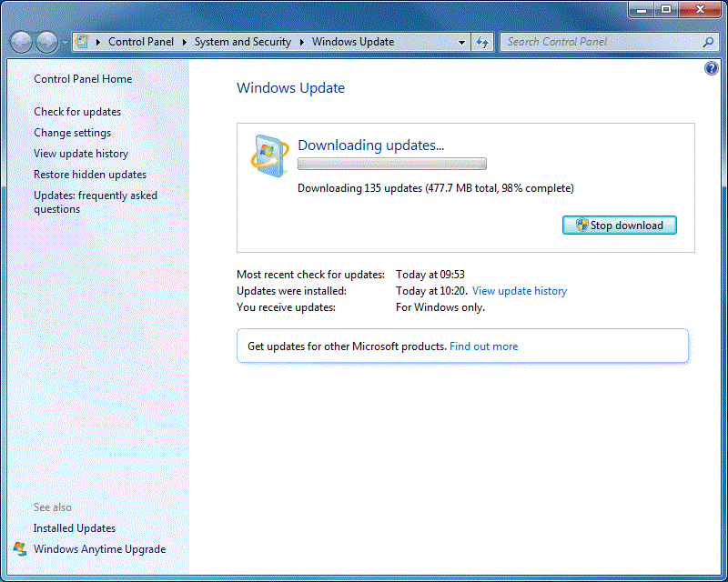Open View update history in sidebar
Screen dimensions: 728x582
pyautogui.click(x=81, y=154)
